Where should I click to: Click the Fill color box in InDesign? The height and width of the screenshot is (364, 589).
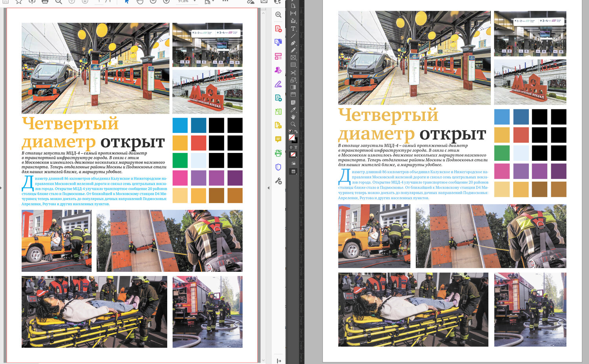(292, 137)
